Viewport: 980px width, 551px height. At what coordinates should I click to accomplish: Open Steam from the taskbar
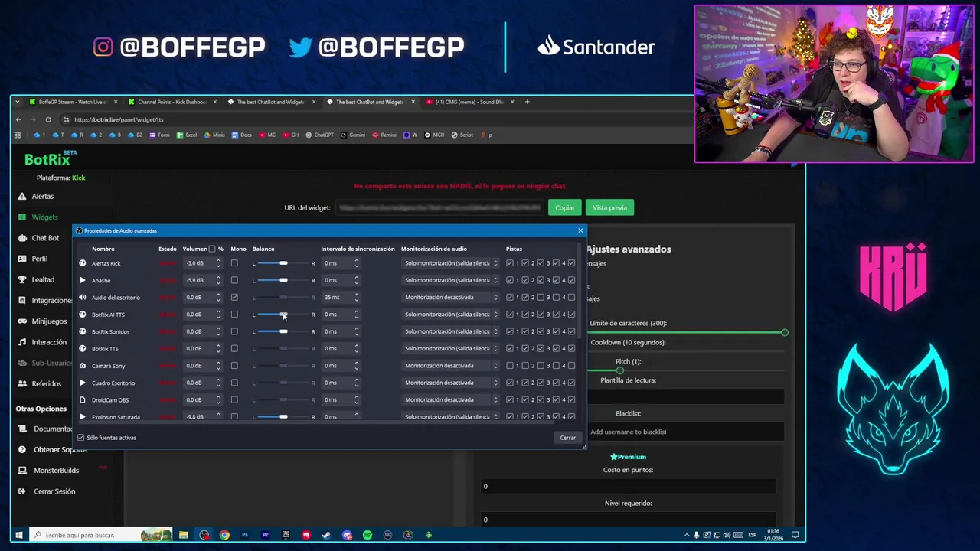click(326, 535)
